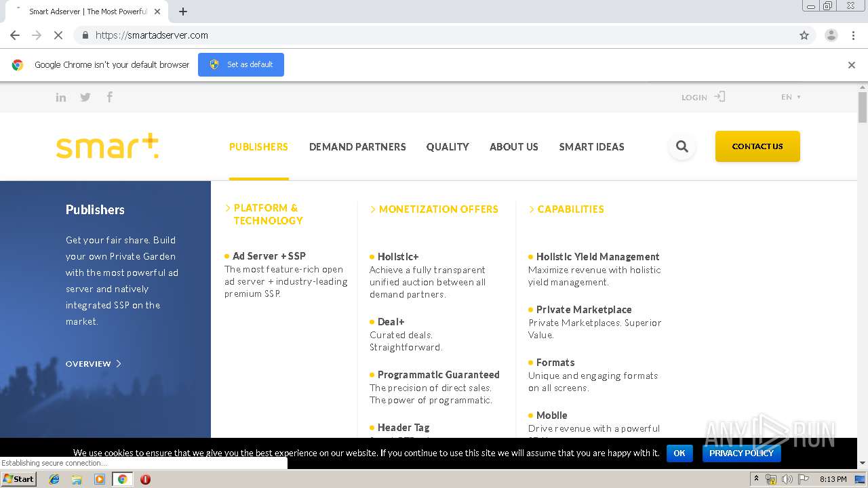
Task: View site security lock info
Action: (x=85, y=35)
